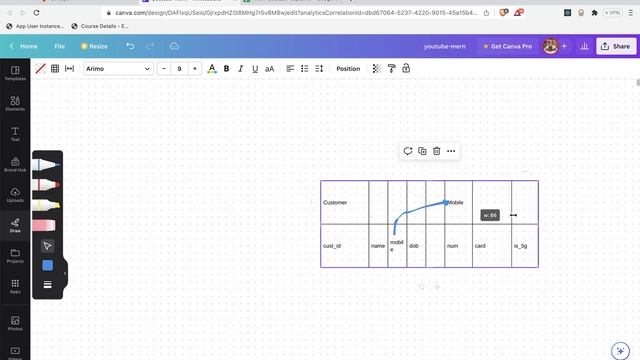Screen dimensions: 640x360
Task: Open line spacing options
Action: [319, 69]
